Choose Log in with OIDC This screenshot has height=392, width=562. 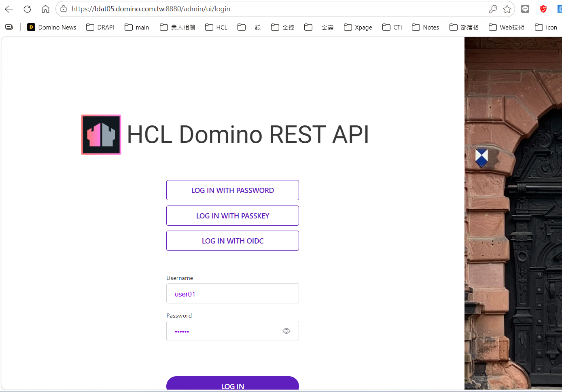(233, 241)
